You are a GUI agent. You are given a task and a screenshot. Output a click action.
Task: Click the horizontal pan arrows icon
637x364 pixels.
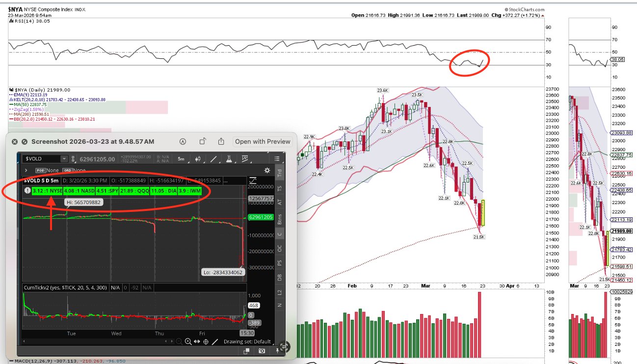coord(197,341)
